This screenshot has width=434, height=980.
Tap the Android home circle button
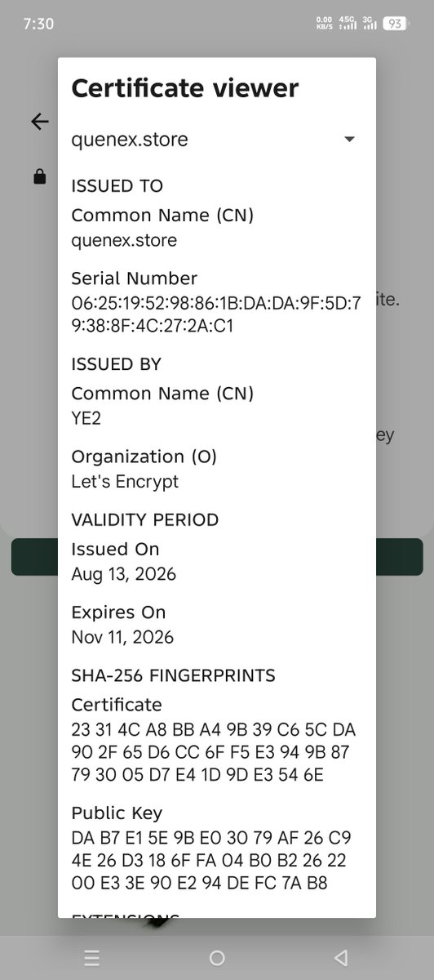(217, 958)
